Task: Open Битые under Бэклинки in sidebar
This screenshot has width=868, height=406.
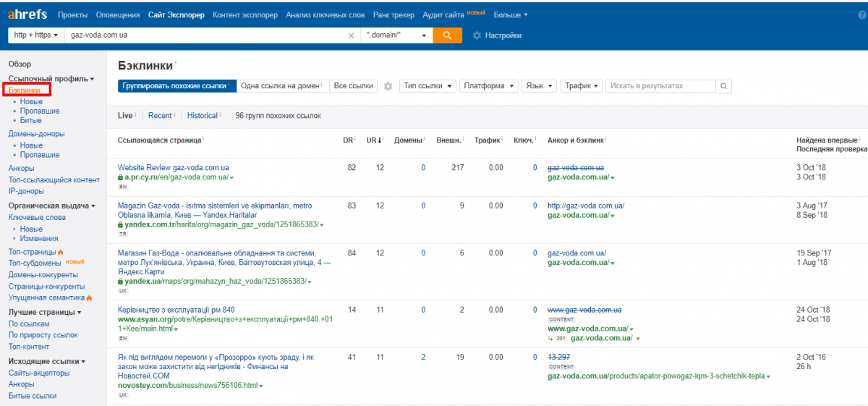Action: click(31, 120)
